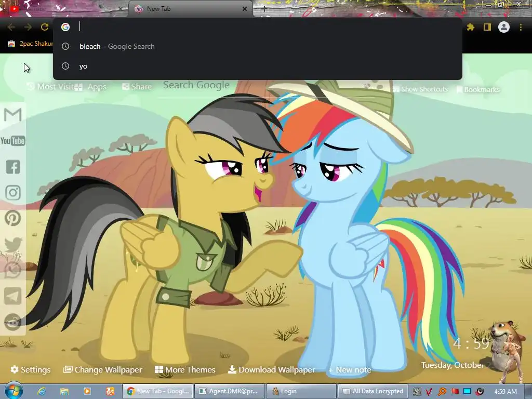The height and width of the screenshot is (399, 532).
Task: Click the taskbar clock showing 4:59 AM
Action: click(505, 392)
